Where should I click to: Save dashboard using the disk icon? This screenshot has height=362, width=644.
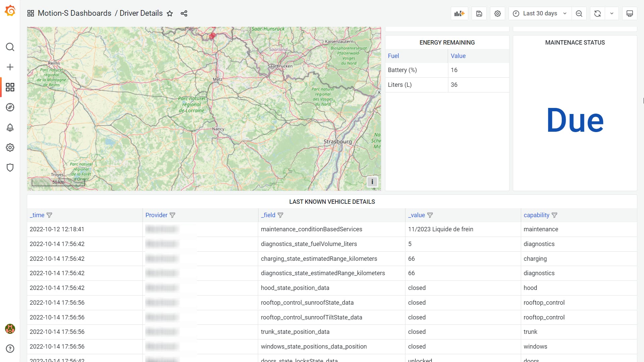tap(479, 13)
